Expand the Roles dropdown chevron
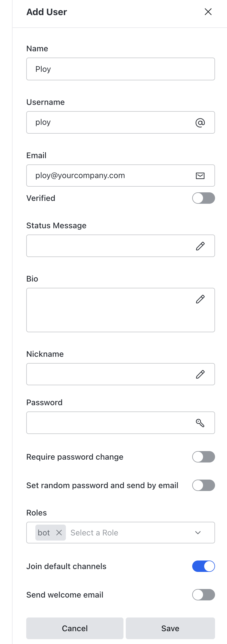 click(198, 533)
